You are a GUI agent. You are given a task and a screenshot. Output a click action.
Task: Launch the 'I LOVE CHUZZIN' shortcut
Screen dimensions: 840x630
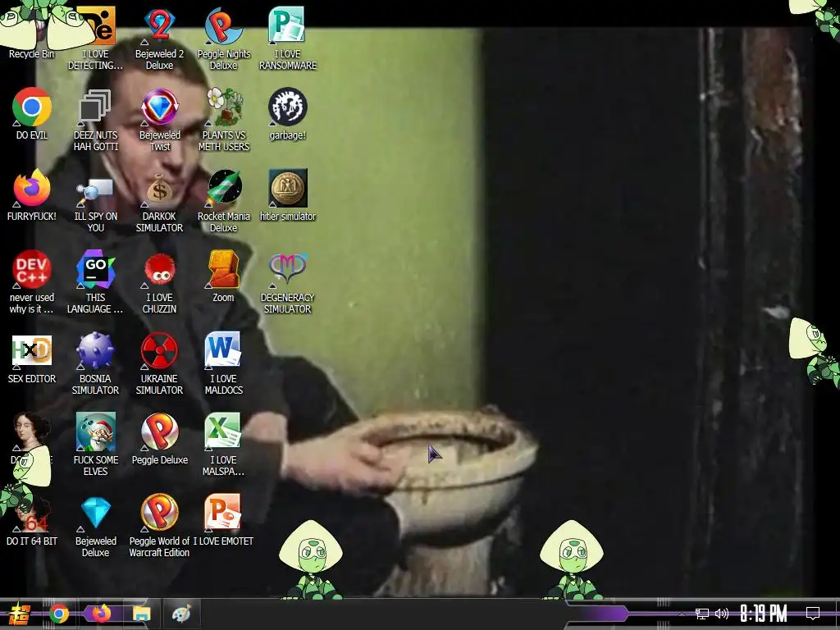point(159,282)
